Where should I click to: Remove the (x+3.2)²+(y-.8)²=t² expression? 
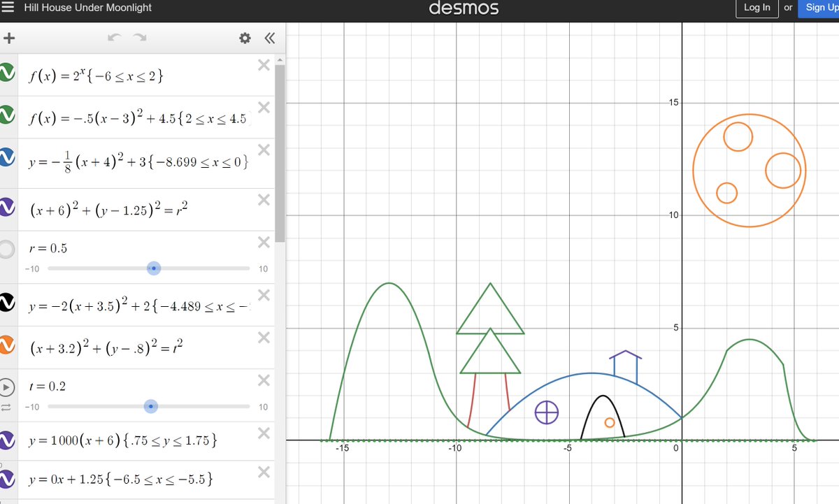264,338
